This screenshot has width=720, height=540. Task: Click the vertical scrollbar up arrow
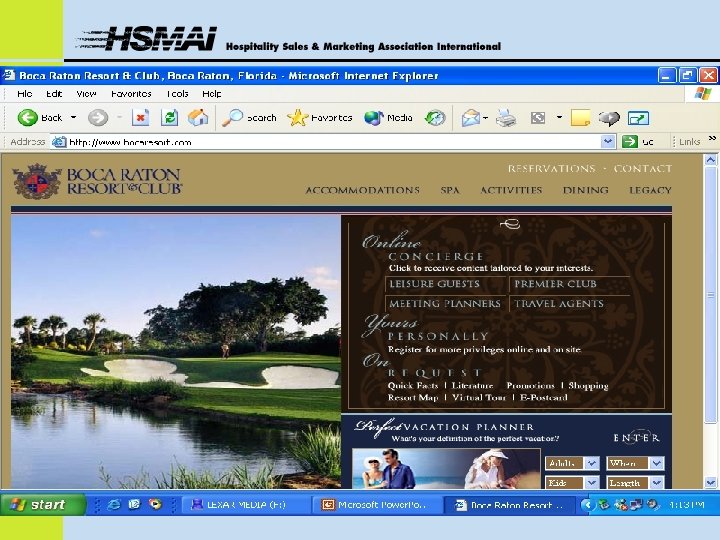[x=711, y=160]
